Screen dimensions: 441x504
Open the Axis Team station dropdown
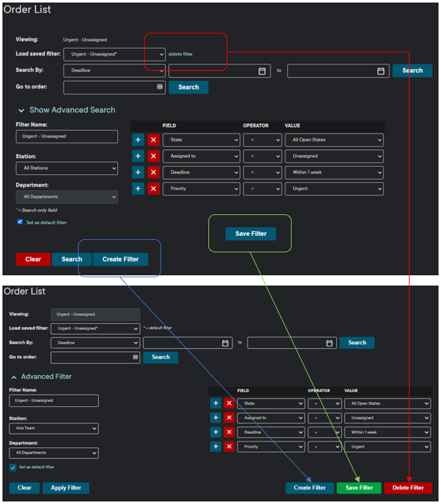(54, 428)
